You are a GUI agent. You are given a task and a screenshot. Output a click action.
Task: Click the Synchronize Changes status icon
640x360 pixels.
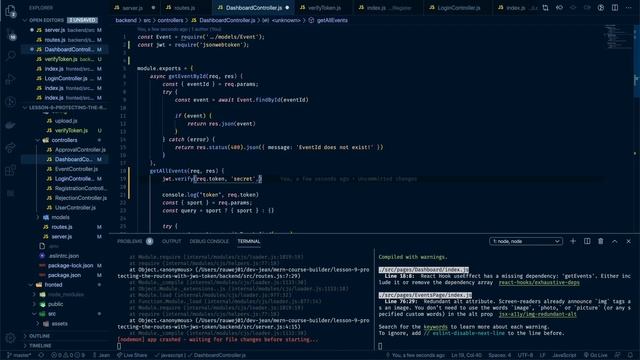41,355
